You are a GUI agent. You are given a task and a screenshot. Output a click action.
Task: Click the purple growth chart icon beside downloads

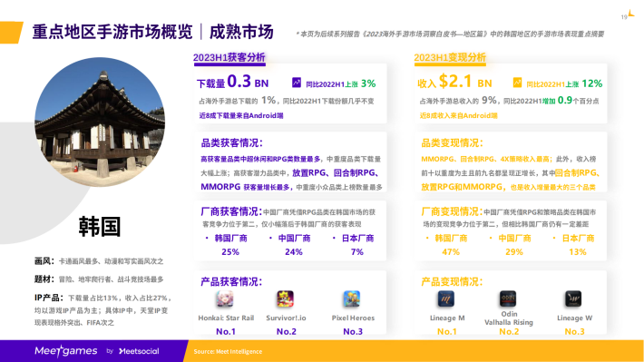(x=297, y=83)
